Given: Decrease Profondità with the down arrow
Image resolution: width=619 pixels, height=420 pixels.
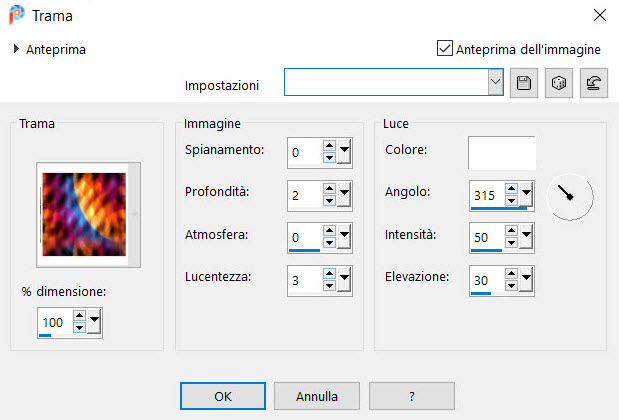Looking at the screenshot, I should coord(329,201).
